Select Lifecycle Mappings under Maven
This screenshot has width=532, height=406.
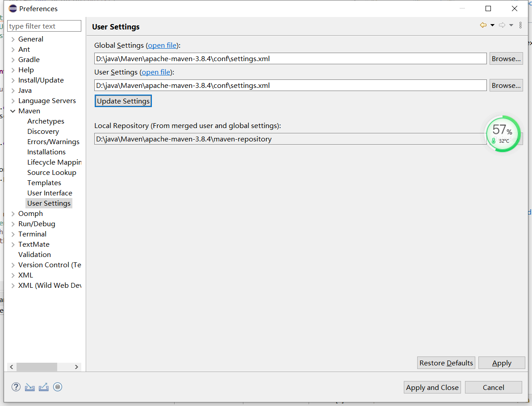[54, 162]
